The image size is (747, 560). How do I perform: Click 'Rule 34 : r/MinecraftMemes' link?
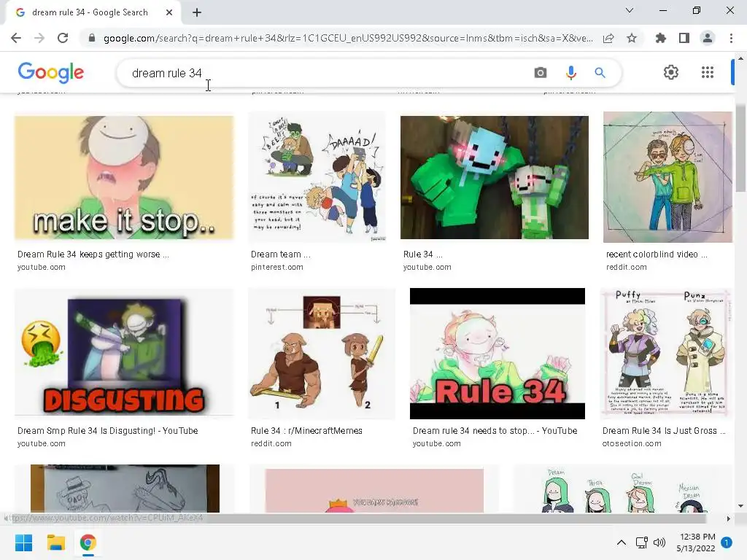click(306, 430)
